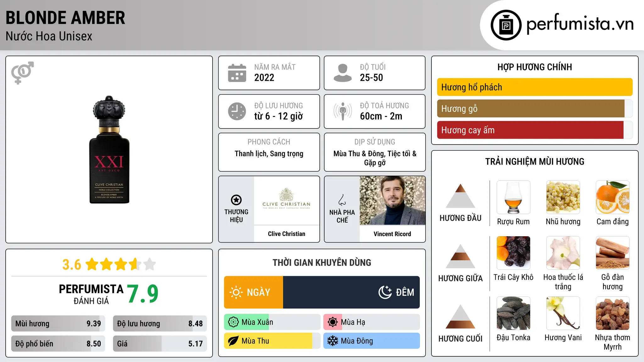Screen dimensions: 644x362
Task: Click the Thời gian khuyên dùng heading
Action: point(322,262)
